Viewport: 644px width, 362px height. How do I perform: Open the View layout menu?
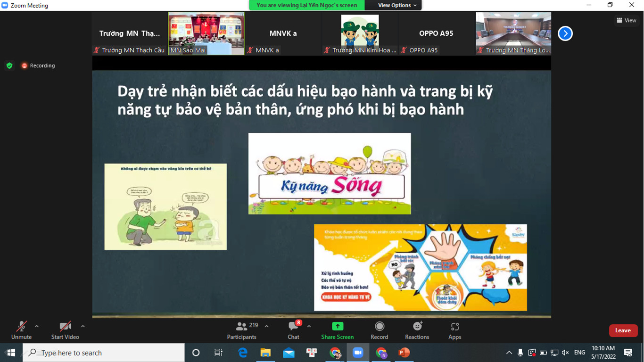626,20
